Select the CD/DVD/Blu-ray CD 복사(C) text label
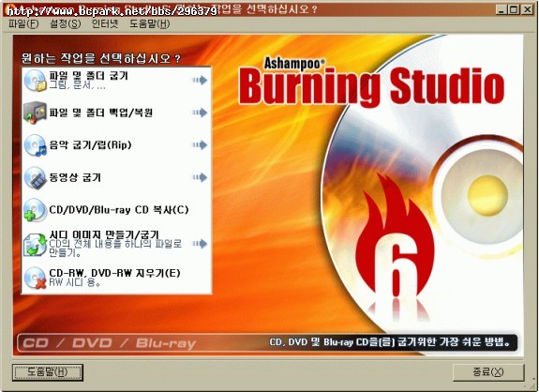 pos(119,210)
